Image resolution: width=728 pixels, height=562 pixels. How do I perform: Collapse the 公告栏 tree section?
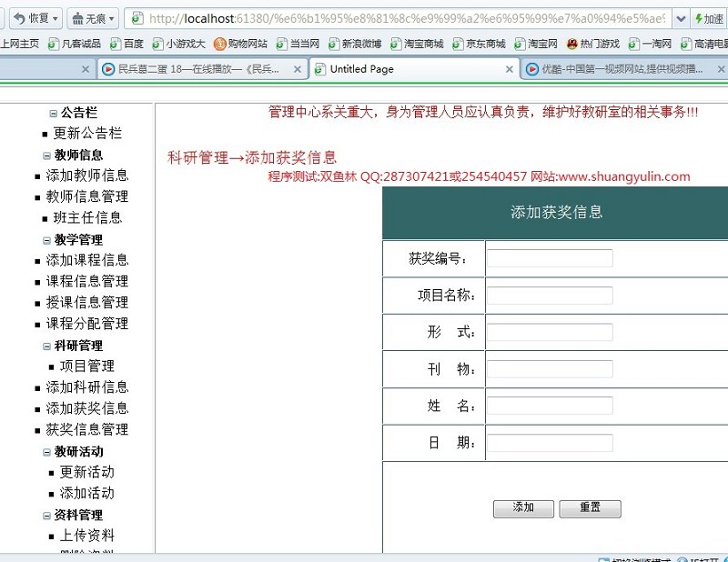(53, 114)
